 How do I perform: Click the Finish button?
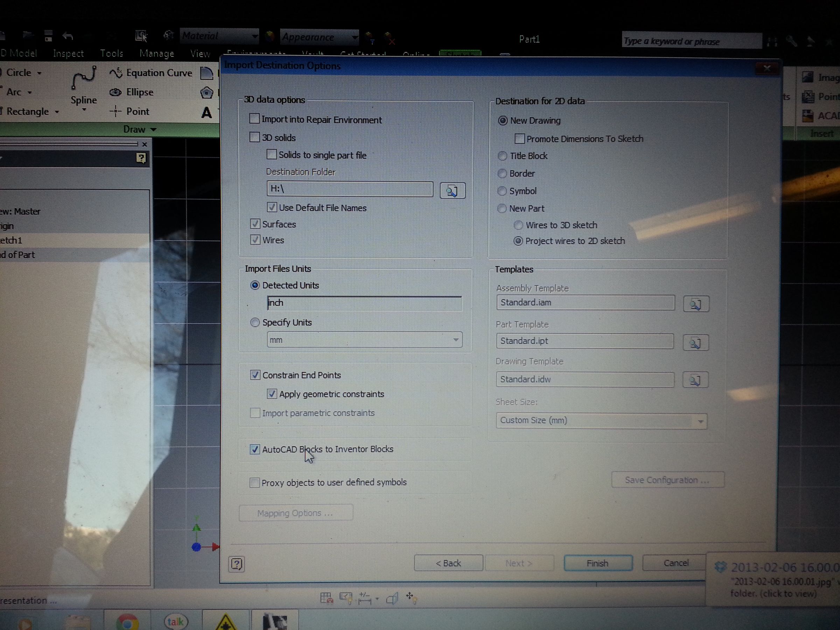coord(597,563)
